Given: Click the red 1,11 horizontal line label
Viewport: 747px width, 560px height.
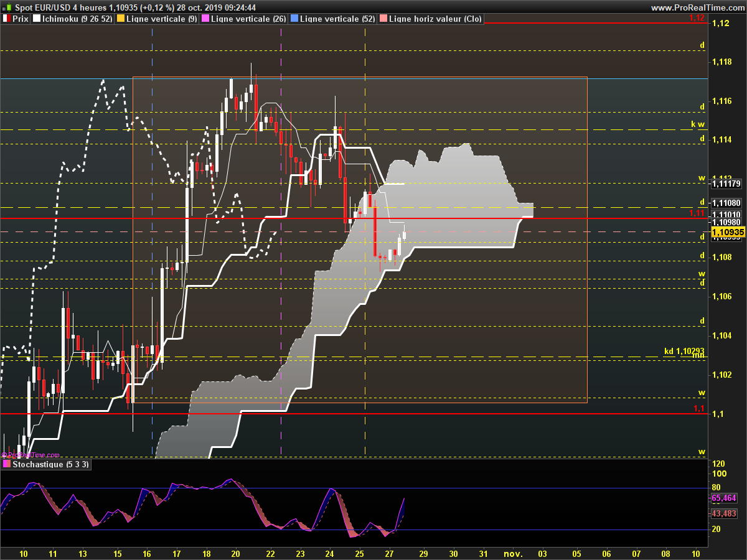Looking at the screenshot, I should [x=697, y=213].
